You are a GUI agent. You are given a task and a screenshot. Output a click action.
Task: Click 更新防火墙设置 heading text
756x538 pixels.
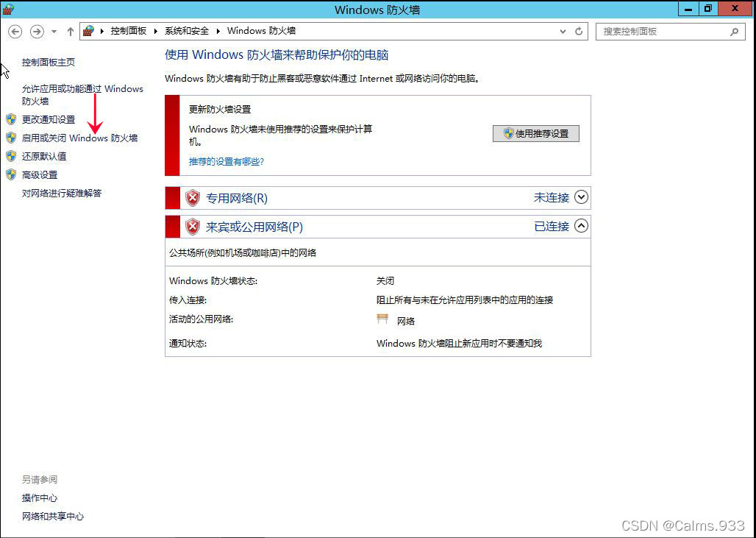[x=220, y=110]
